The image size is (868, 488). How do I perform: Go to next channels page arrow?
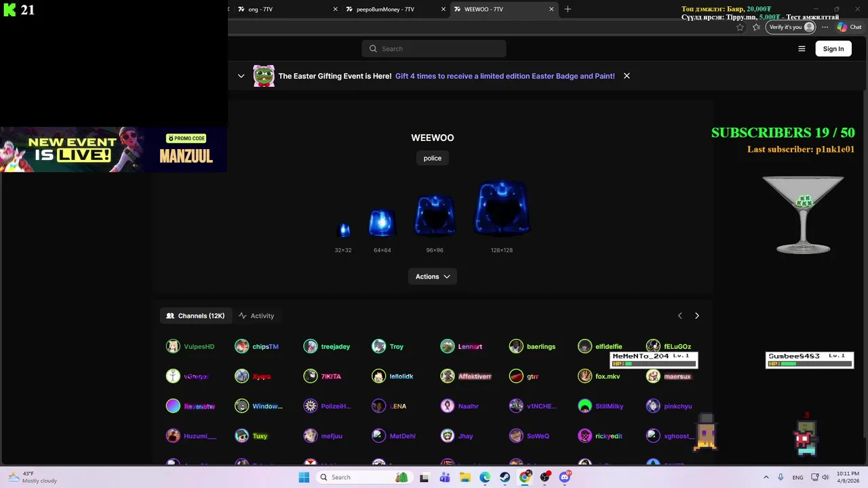pyautogui.click(x=696, y=316)
